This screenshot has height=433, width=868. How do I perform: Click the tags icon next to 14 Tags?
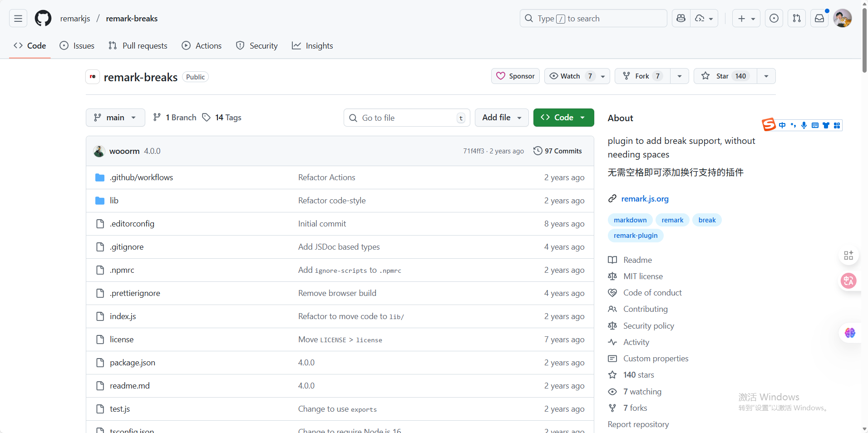tap(207, 118)
